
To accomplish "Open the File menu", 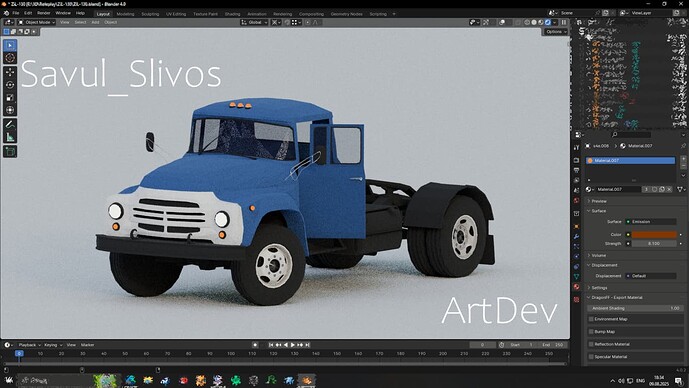I will 16,13.
